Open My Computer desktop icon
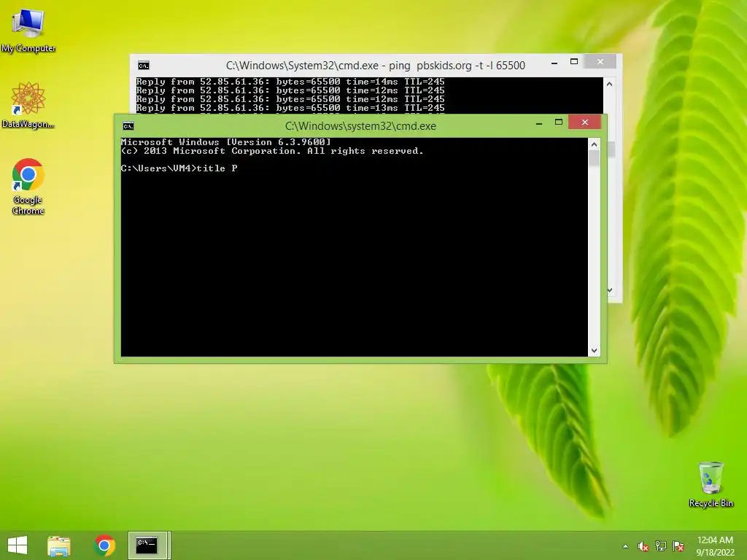The image size is (747, 560). pyautogui.click(x=28, y=31)
